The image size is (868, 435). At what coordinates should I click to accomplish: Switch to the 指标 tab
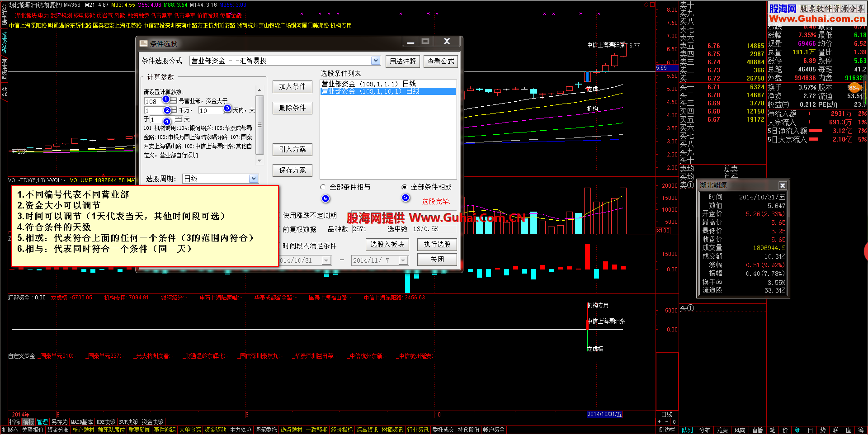[14, 422]
